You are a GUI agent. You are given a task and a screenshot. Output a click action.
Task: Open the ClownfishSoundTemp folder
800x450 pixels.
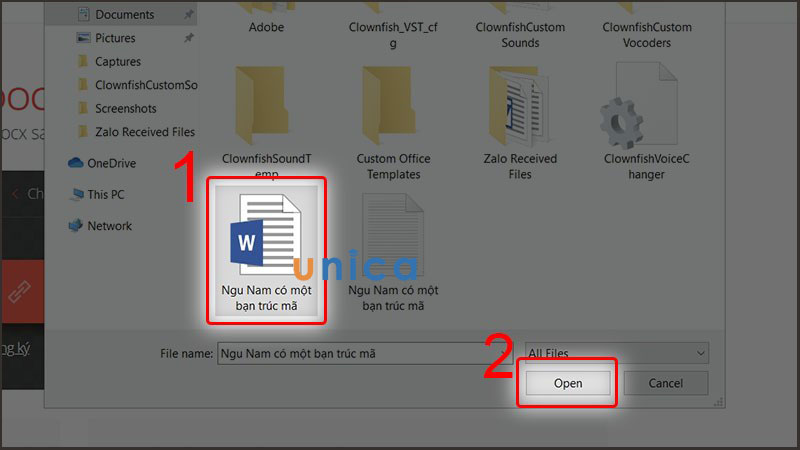266,122
